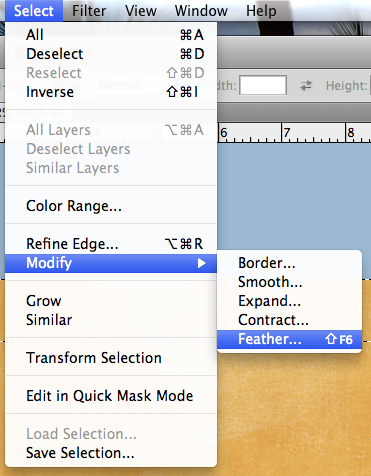
Task: Toggle Edit in Quick Mask Mode
Action: [111, 396]
